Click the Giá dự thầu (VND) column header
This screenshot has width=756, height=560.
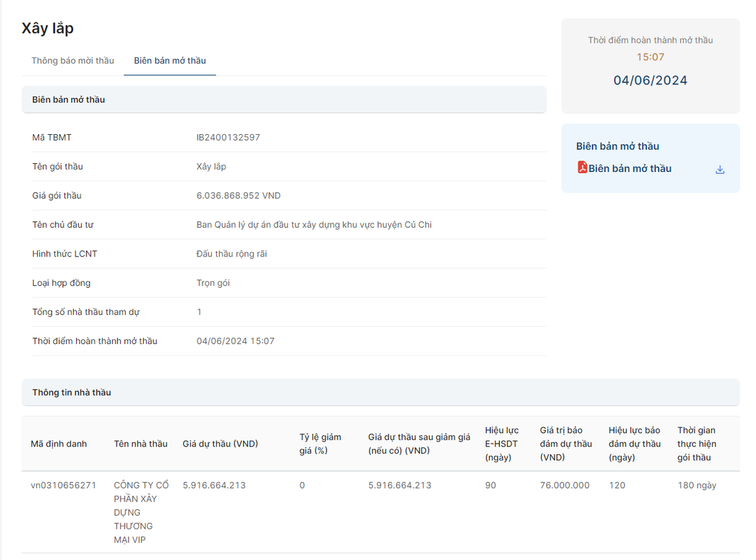pos(220,443)
